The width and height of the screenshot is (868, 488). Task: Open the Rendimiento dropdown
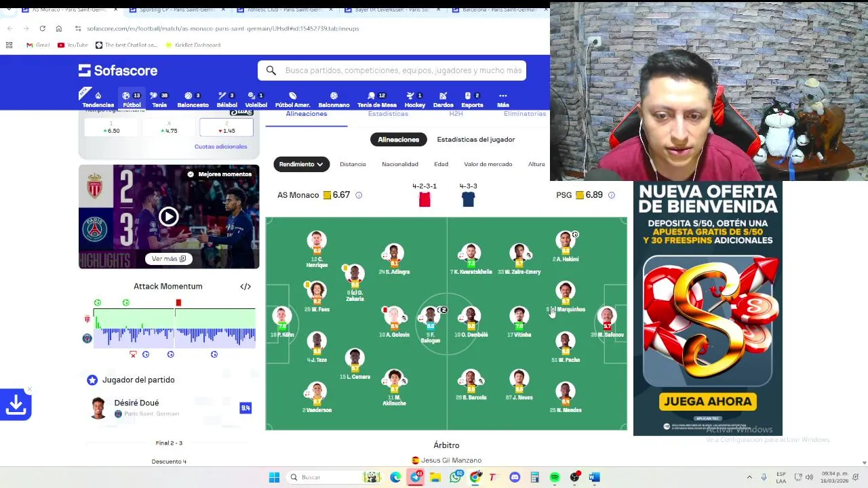point(301,164)
